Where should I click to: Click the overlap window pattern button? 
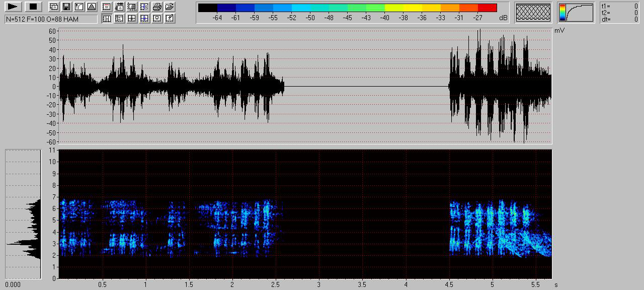[533, 12]
